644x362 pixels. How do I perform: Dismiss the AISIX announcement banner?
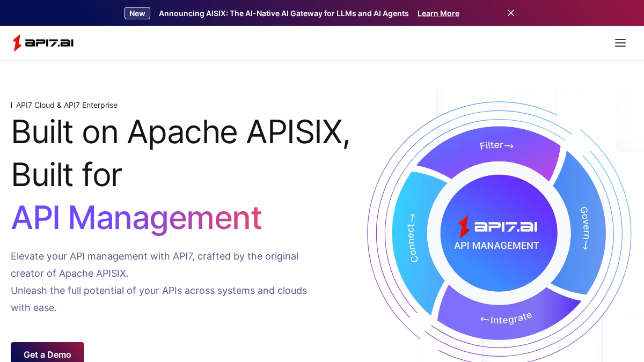511,13
